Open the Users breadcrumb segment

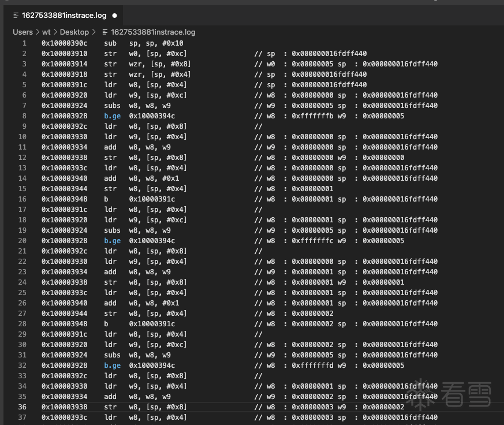[23, 32]
